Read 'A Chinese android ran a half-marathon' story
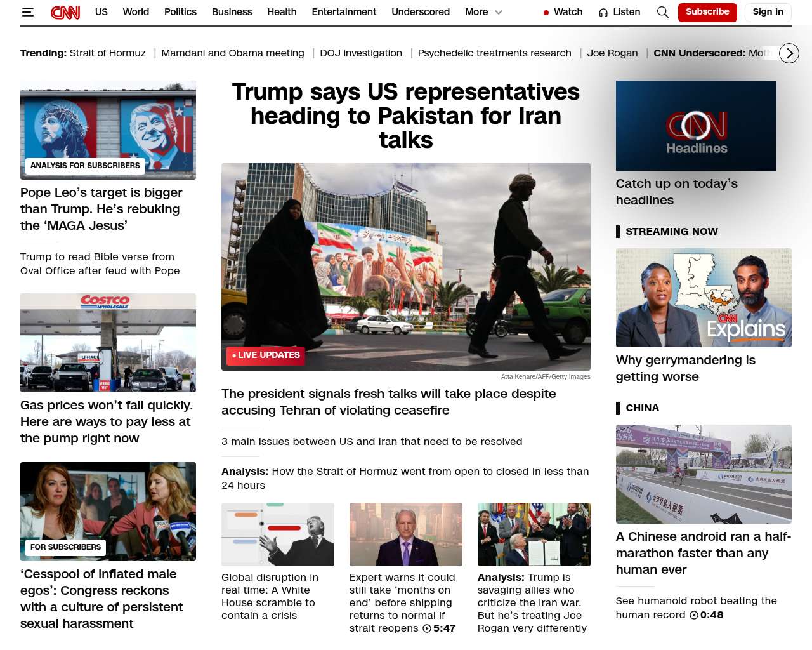The image size is (812, 650). (x=704, y=553)
